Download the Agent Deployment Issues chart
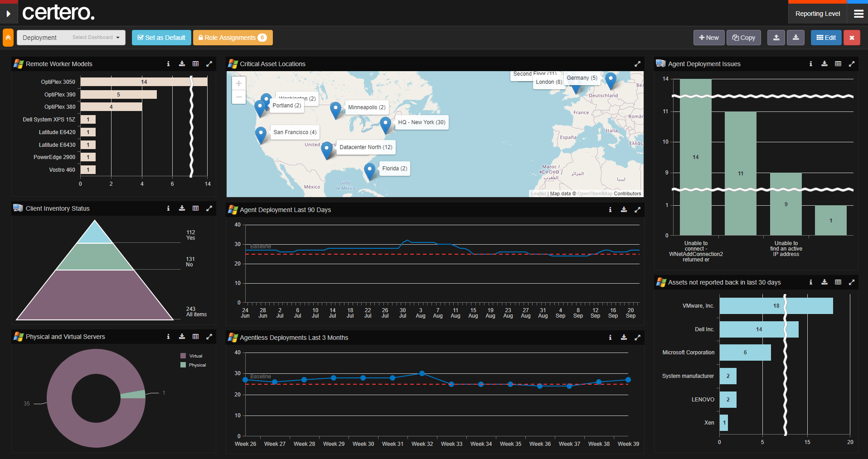 [x=824, y=63]
